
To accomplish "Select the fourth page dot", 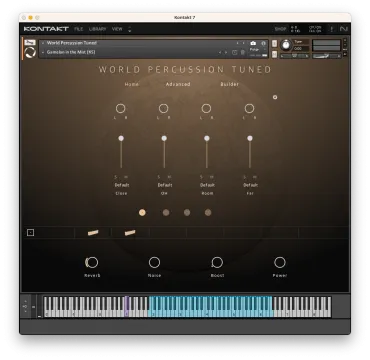I will pos(208,212).
